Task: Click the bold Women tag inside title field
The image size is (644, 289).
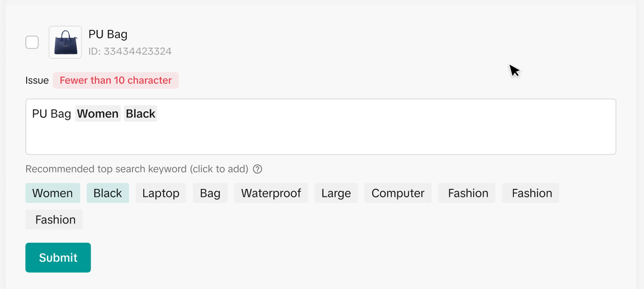Action: pyautogui.click(x=98, y=114)
